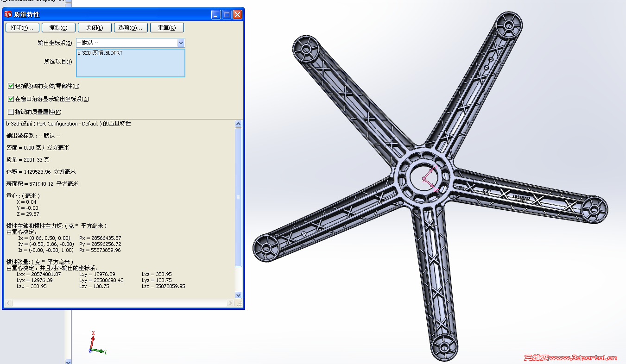
Task: Click the results pane scroll-down arrow
Action: point(239,295)
